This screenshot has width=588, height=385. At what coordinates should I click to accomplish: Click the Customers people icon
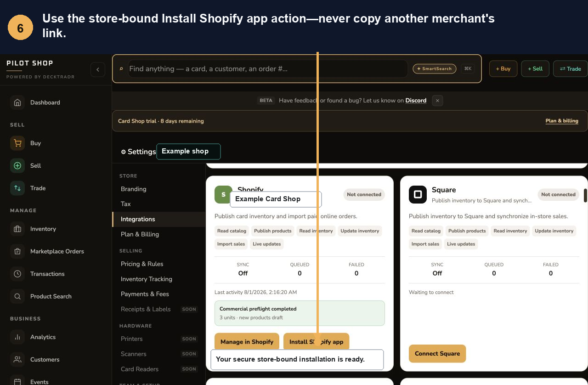17,359
